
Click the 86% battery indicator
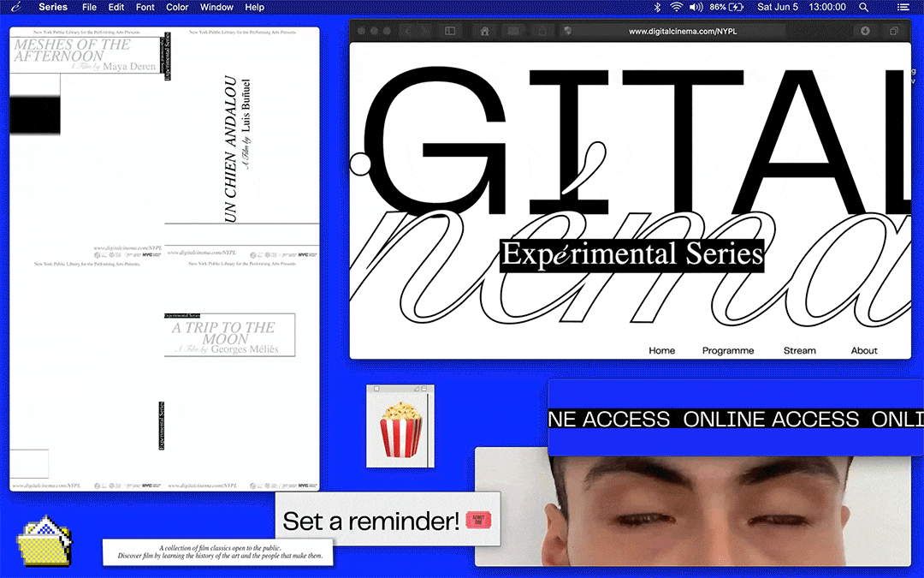pos(726,7)
